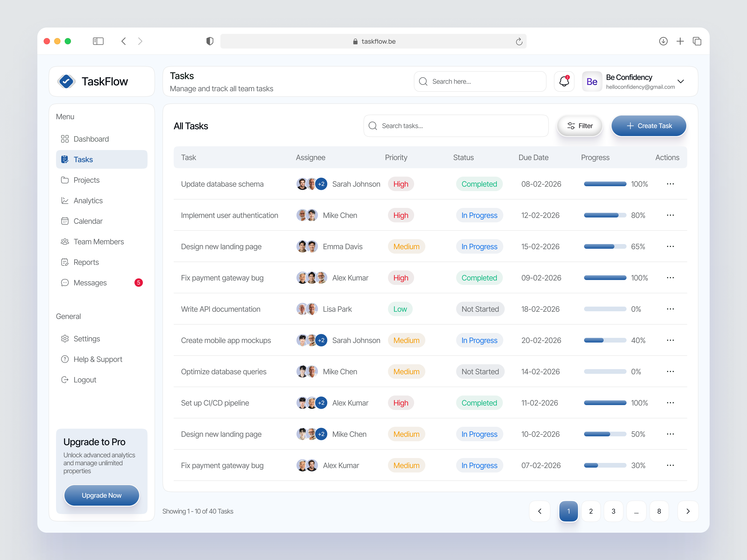Screen dimensions: 747x560
Task: Switch to the Tasks menu item
Action: click(83, 159)
